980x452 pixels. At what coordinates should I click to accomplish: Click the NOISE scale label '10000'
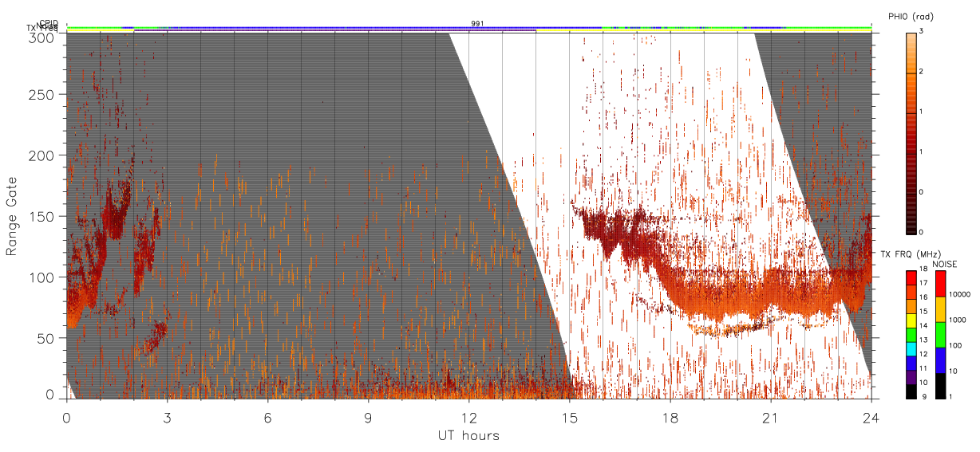click(x=960, y=294)
